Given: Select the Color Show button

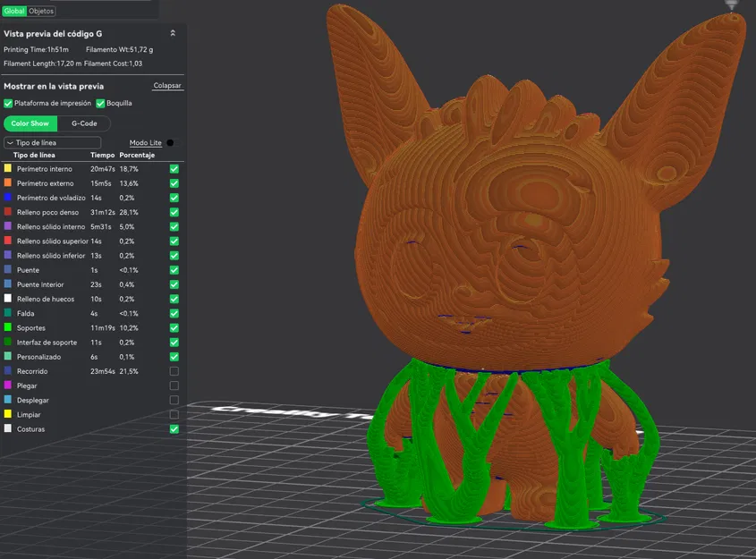Looking at the screenshot, I should point(30,123).
